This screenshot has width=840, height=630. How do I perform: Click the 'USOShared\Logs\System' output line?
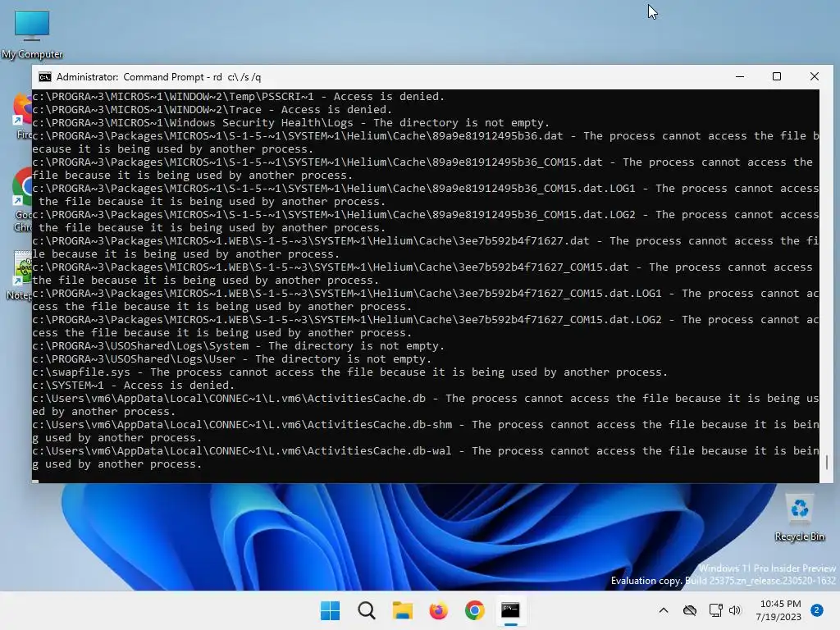[x=239, y=346]
